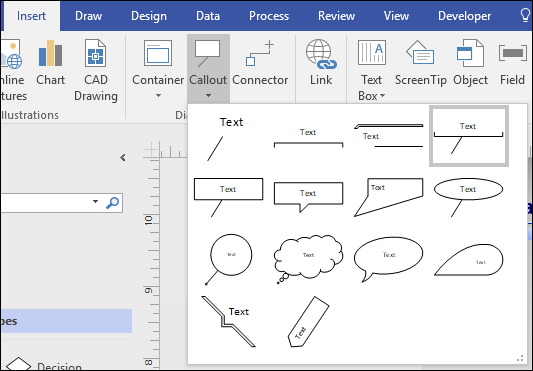Collapse the Callout gallery dropdown

(x=208, y=96)
